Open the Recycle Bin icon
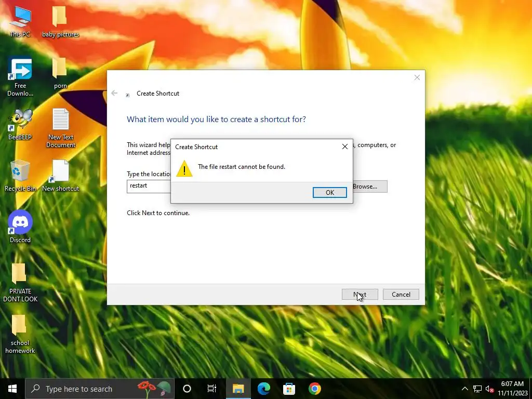This screenshot has width=532, height=399. click(x=20, y=176)
